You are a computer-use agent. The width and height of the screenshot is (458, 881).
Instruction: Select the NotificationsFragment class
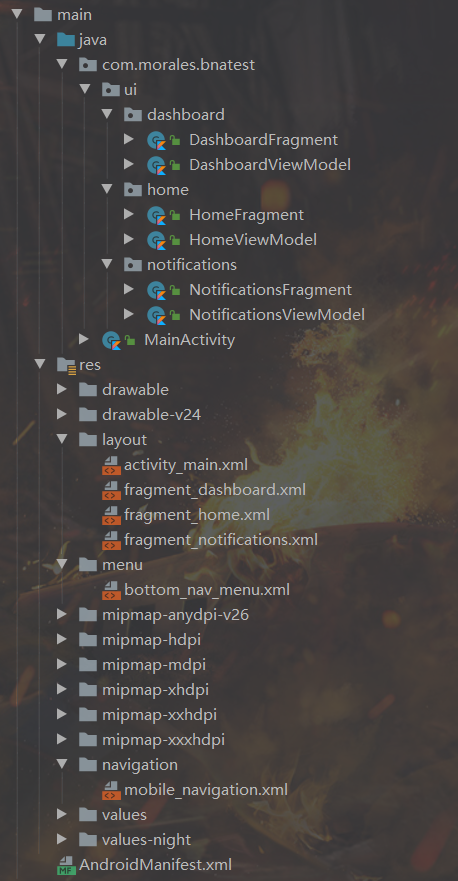270,290
